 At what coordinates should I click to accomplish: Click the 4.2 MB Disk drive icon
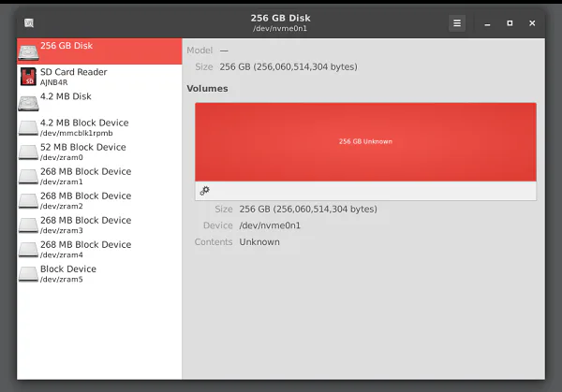[x=28, y=103]
